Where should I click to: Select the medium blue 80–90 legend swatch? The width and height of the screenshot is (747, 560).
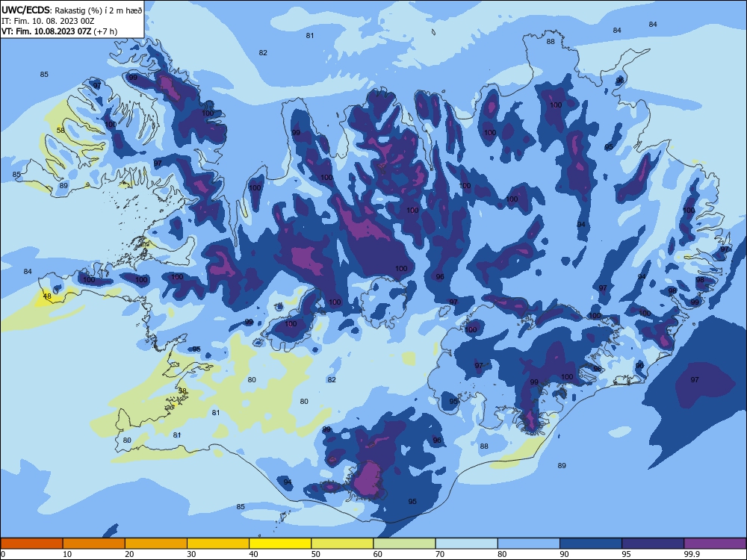pyautogui.click(x=529, y=544)
